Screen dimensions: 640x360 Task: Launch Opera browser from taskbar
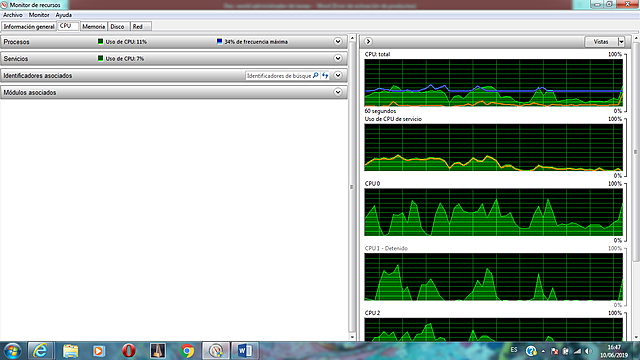click(129, 351)
